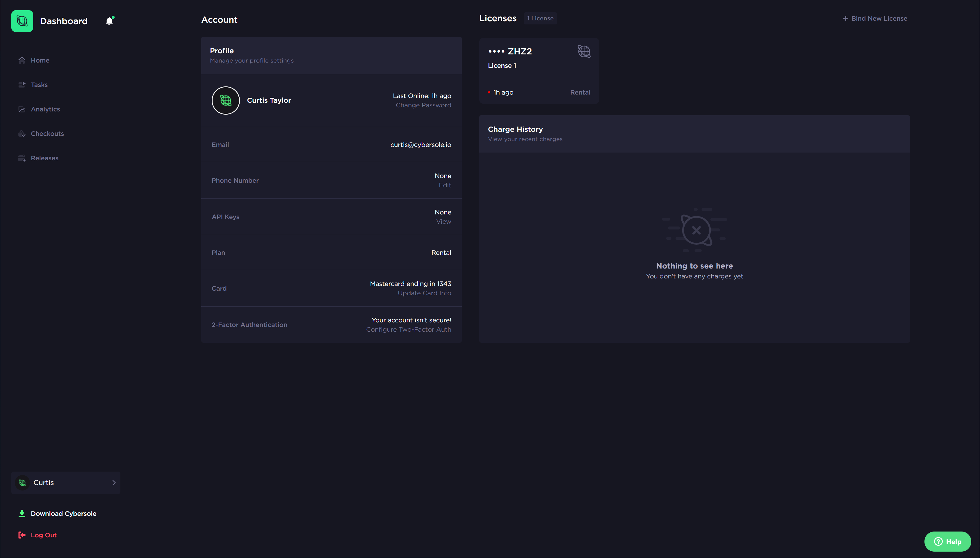Click 1h ago status on license card

point(503,92)
